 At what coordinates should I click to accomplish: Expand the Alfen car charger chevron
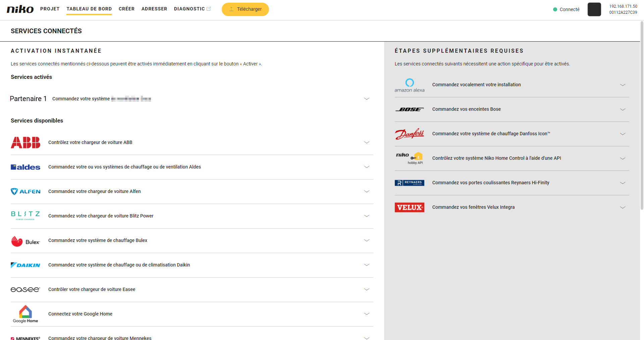click(x=367, y=191)
